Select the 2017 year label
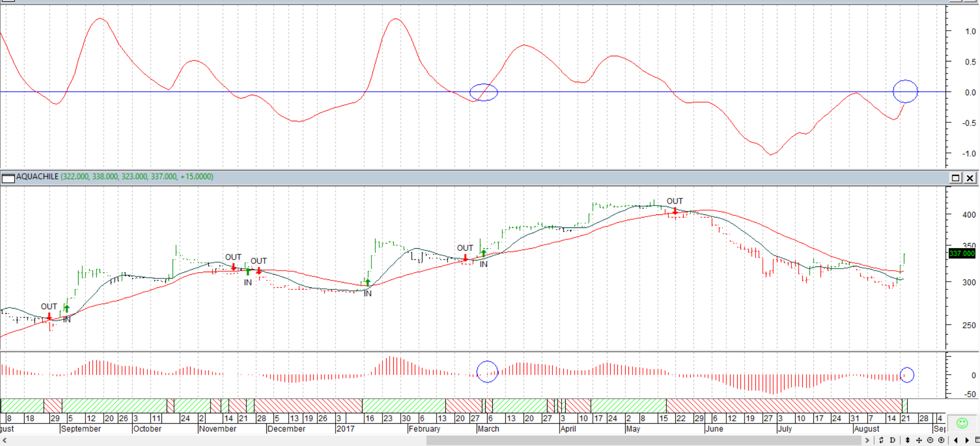980x446 pixels. point(345,429)
